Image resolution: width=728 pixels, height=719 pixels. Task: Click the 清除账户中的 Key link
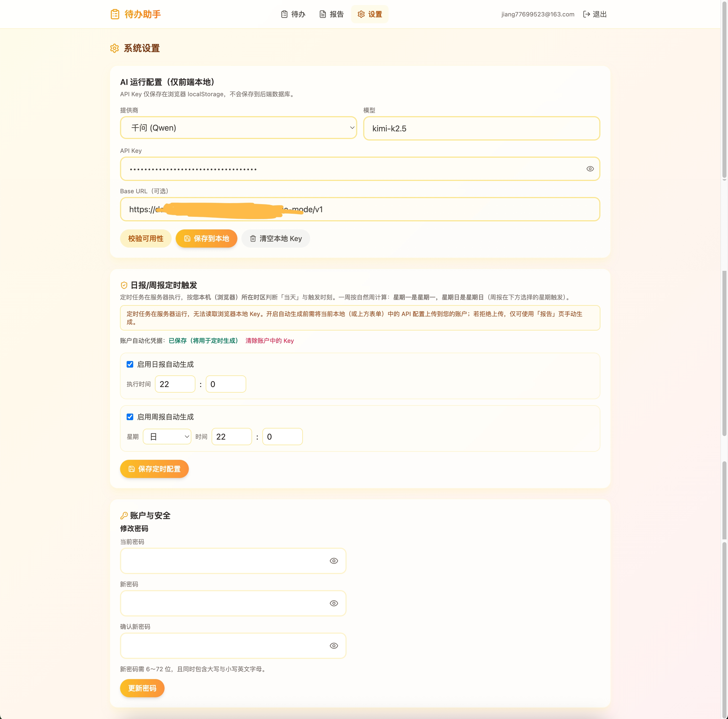tap(269, 341)
